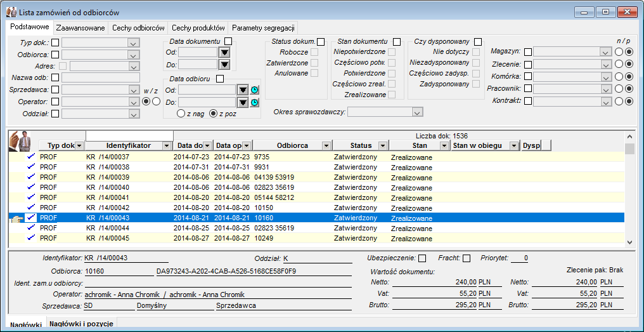644x332 pixels.
Task: Select the 'z nag' radio button
Action: 180,114
